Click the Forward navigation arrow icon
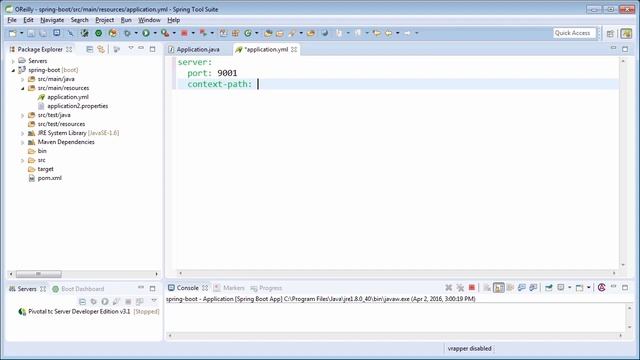Screen dimensions: 640x360 pyautogui.click(x=407, y=33)
